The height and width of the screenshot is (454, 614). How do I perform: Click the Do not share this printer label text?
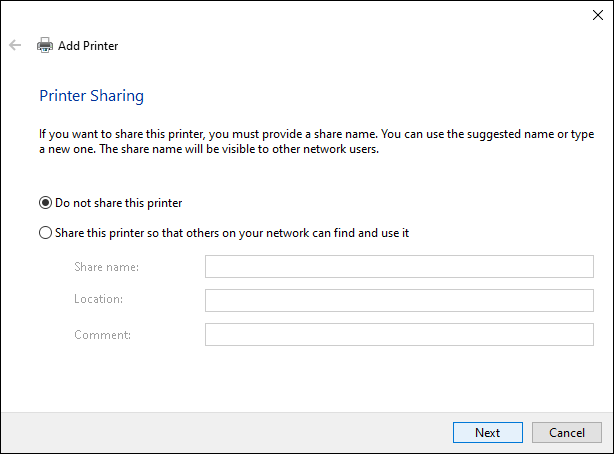coord(119,203)
